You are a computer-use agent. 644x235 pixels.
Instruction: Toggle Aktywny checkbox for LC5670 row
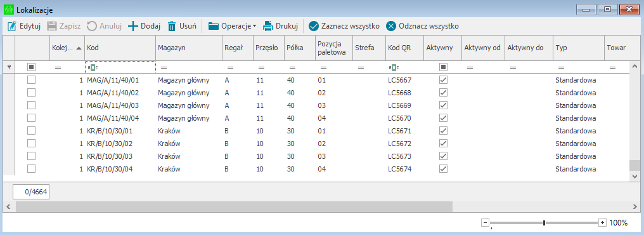point(443,118)
